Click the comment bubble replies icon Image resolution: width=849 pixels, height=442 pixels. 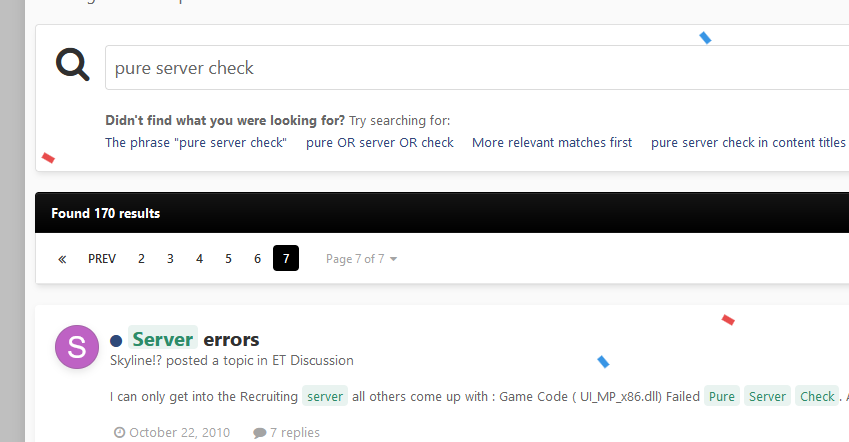(260, 433)
